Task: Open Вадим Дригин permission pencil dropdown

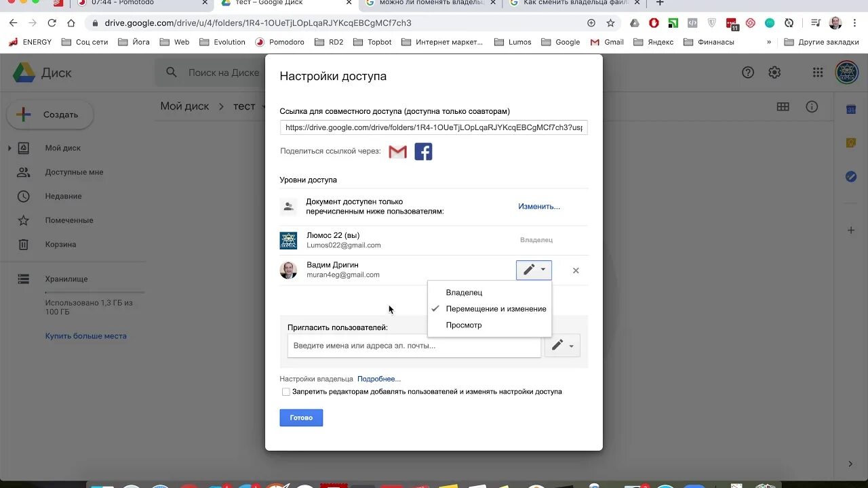Action: [534, 270]
